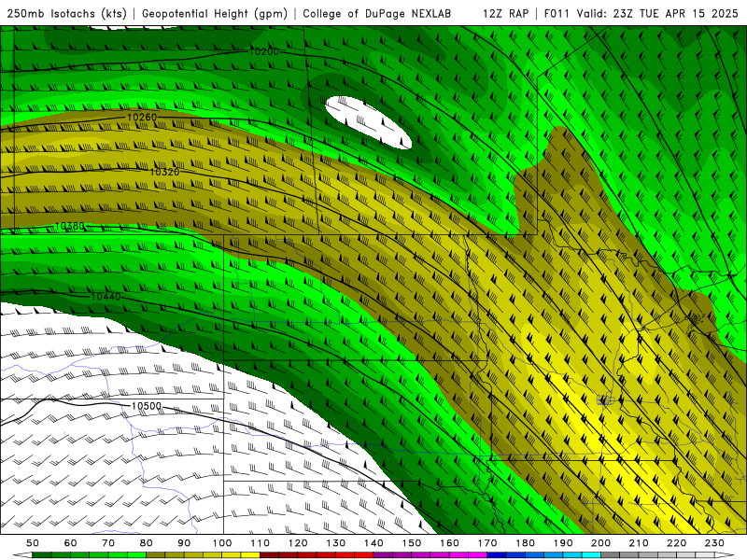This screenshot has height=560, width=747.
Task: Click the 50 value on the color scale
Action: tap(33, 543)
